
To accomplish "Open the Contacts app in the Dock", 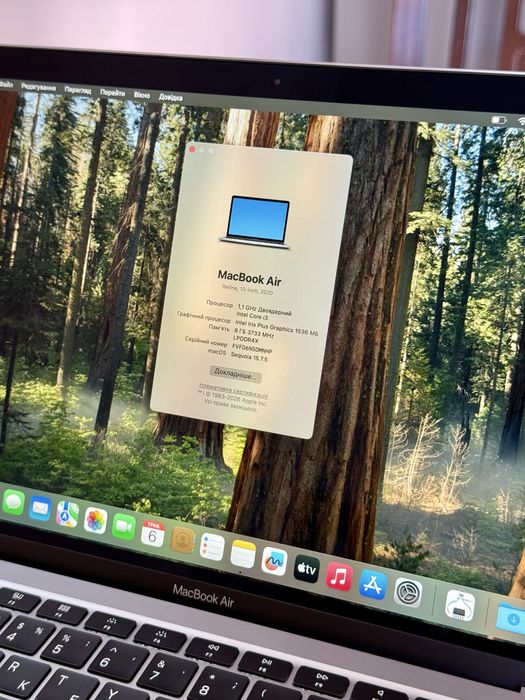I will click(x=182, y=540).
